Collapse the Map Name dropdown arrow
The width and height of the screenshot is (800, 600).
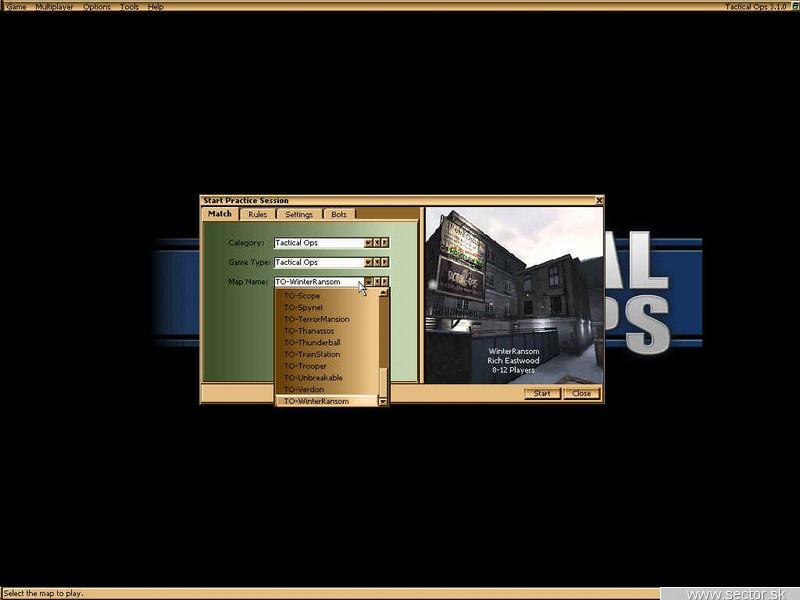point(368,282)
